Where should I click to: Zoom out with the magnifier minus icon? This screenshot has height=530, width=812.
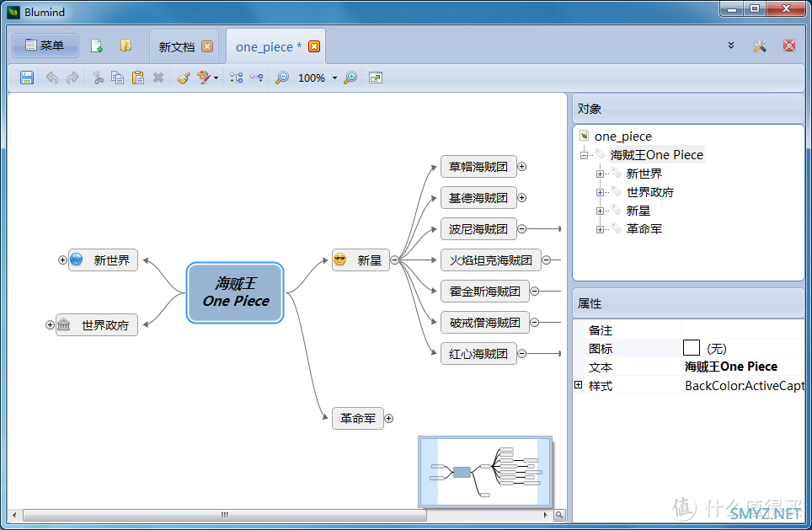(281, 78)
